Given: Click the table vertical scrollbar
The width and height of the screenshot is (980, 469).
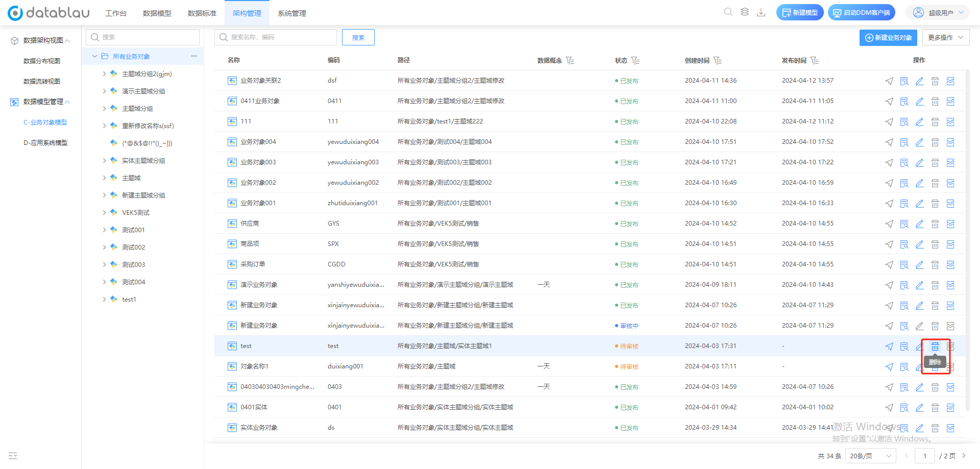Looking at the screenshot, I should 968,240.
